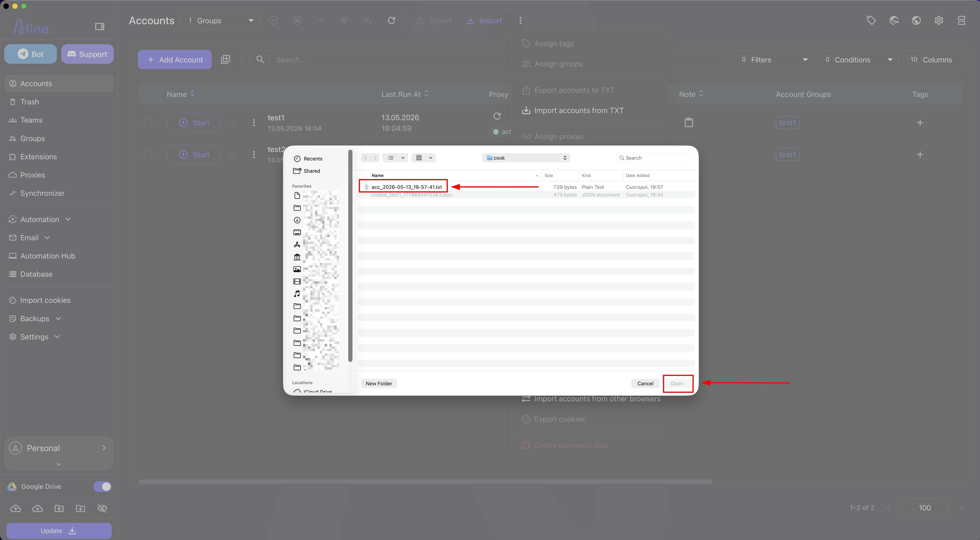The image size is (980, 540).
Task: Open Import cookies
Action: [59, 300]
